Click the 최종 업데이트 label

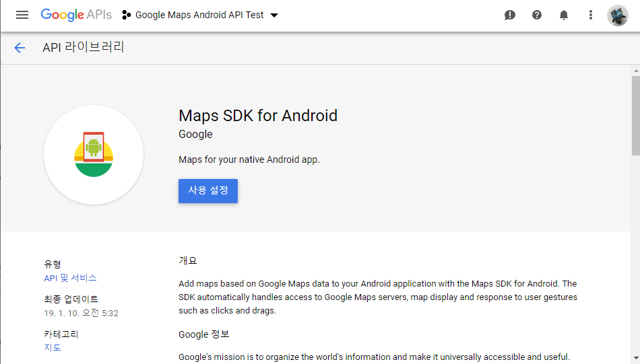(71, 299)
